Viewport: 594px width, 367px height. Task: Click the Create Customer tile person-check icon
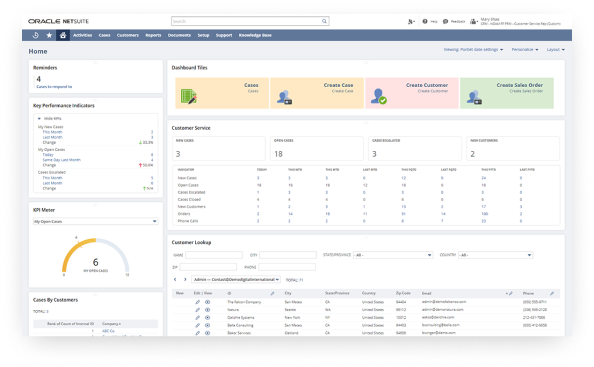pos(378,96)
